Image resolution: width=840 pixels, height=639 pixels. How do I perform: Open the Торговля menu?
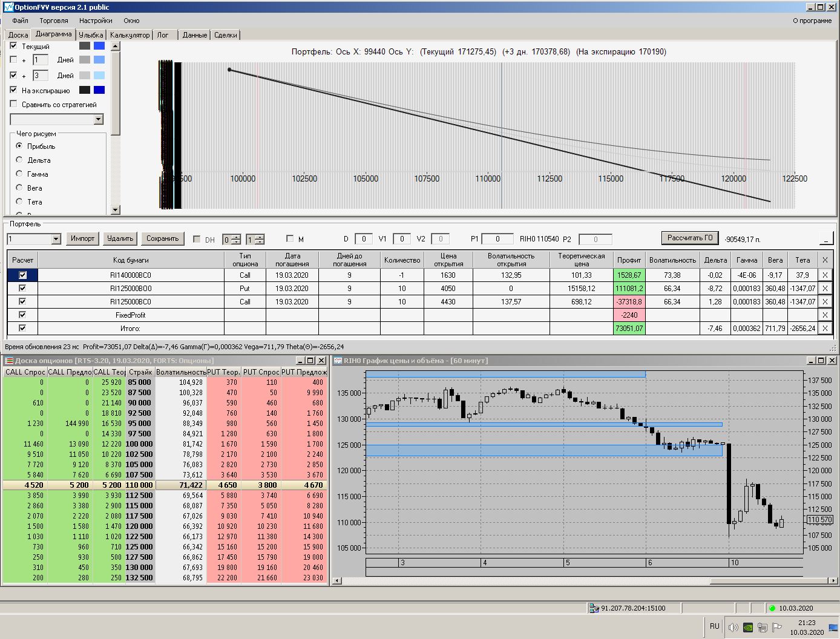coord(54,21)
